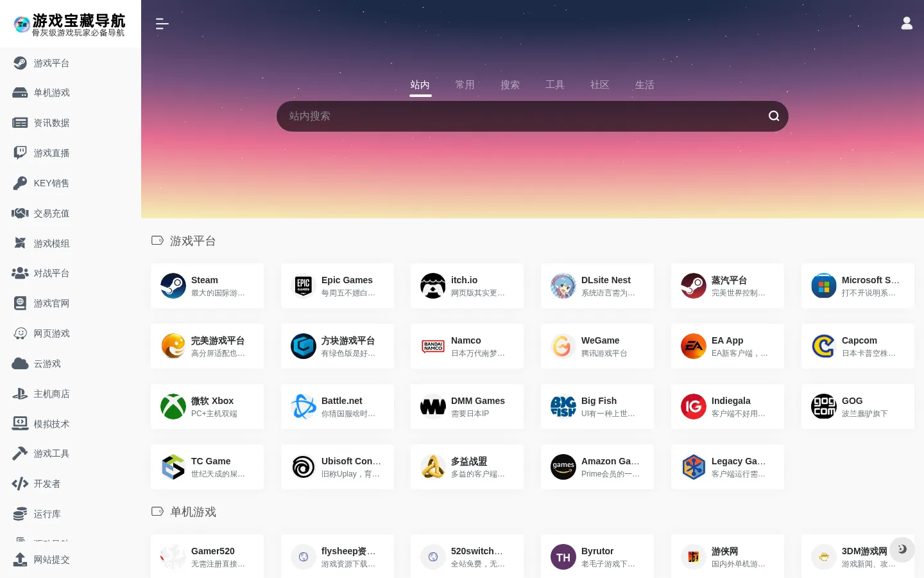Click the search magnifier icon
The image size is (924, 578).
[x=774, y=116]
